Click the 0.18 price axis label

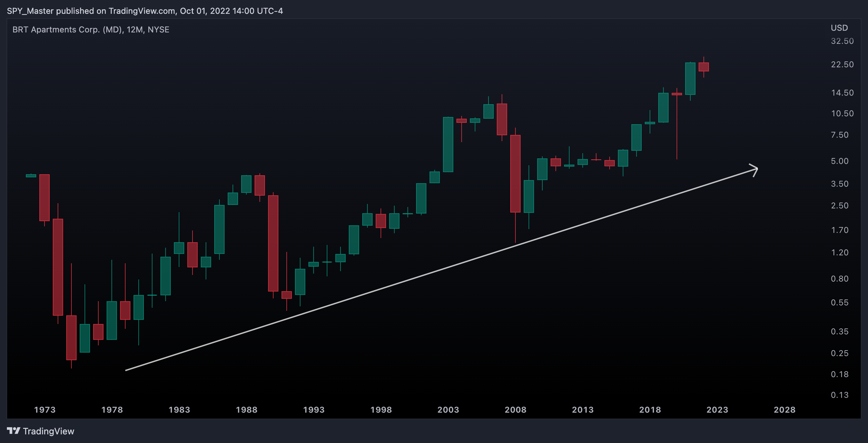pos(840,374)
